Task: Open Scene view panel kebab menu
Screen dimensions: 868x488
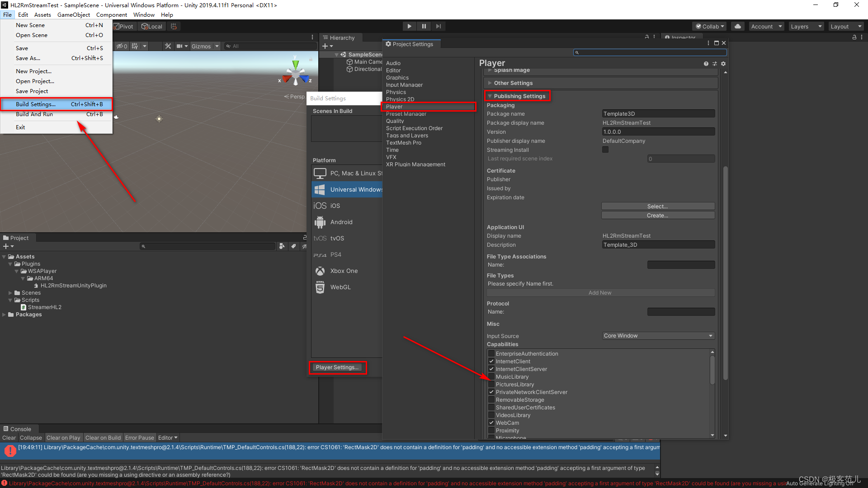Action: (x=312, y=37)
